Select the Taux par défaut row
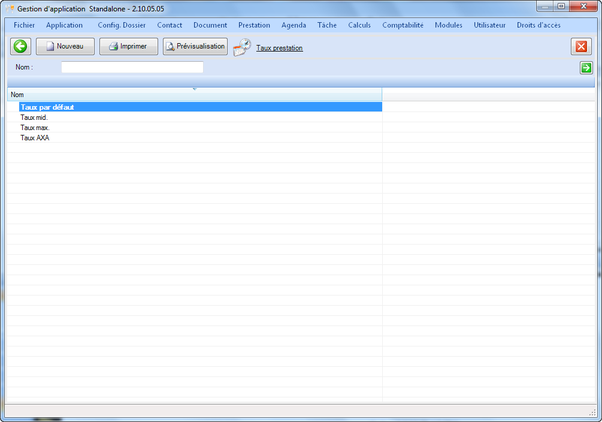Screen dimensions: 602x422 (46, 106)
